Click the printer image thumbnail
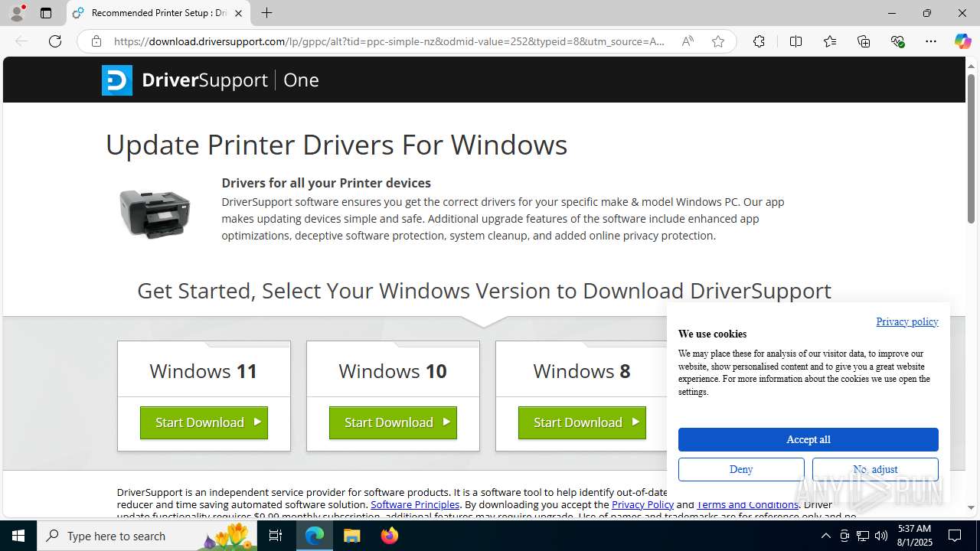Viewport: 980px width, 551px height. tap(155, 214)
